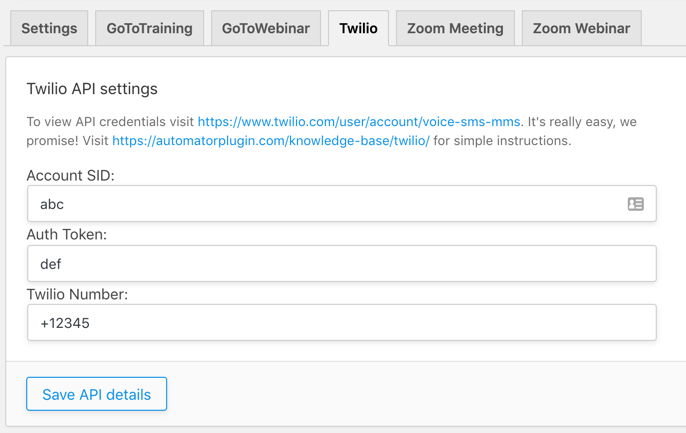Click the Auth Token label
The height and width of the screenshot is (433, 686).
(x=66, y=235)
